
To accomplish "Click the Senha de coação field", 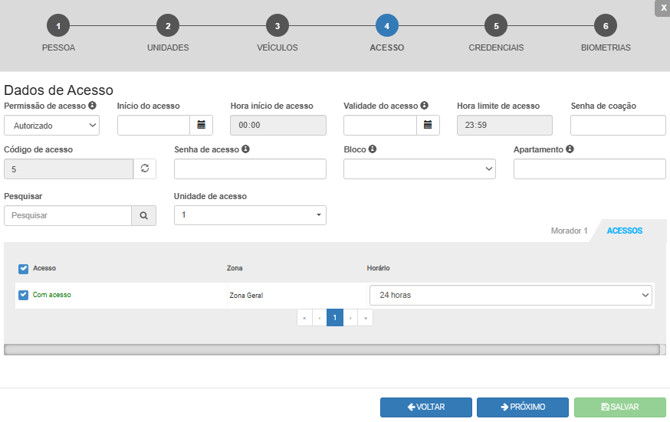I will 617,125.
